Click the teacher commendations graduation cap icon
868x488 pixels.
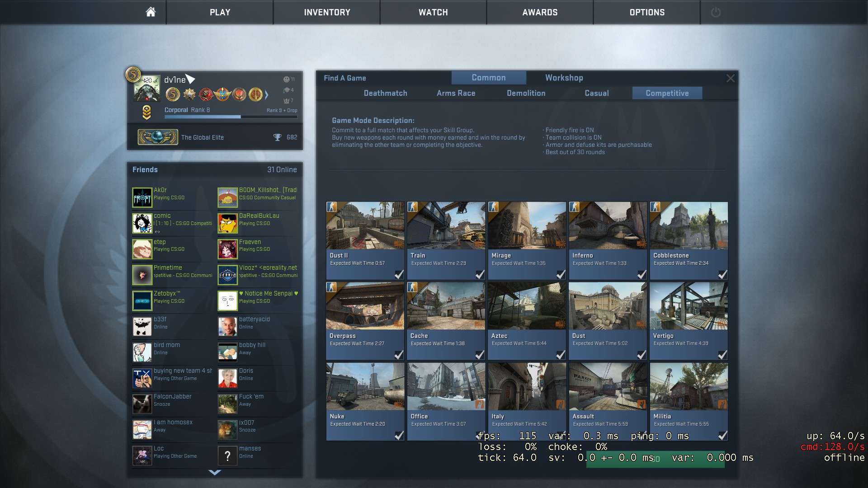tap(287, 90)
